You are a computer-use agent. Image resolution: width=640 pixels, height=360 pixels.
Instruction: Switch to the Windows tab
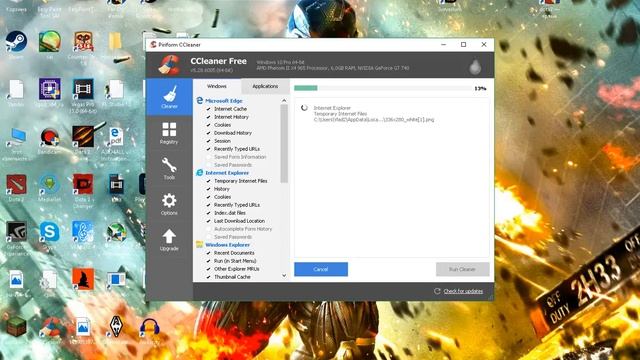click(217, 87)
